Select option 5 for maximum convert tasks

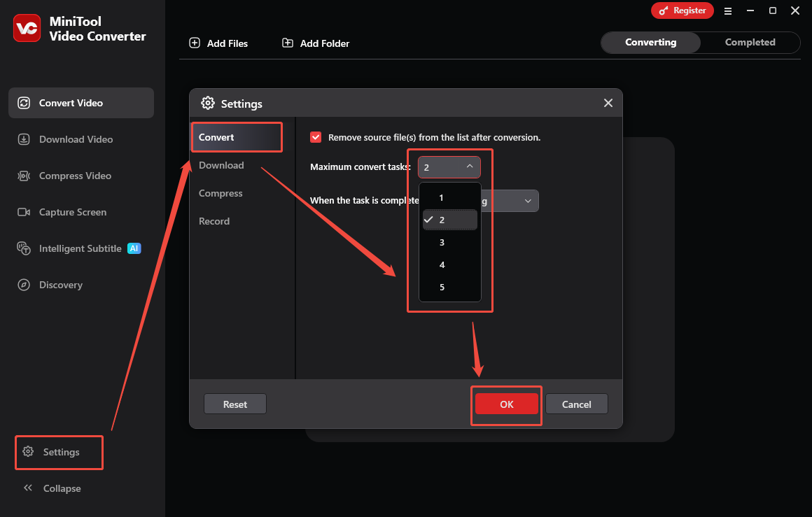(441, 287)
